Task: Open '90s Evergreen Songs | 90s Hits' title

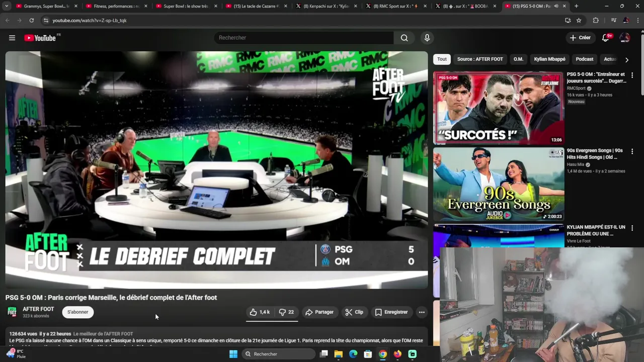Action: (595, 154)
